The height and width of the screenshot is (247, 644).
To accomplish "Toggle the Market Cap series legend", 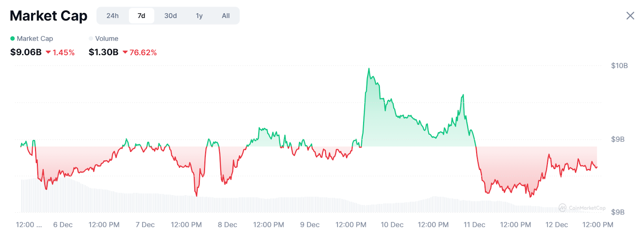I will click(x=35, y=39).
